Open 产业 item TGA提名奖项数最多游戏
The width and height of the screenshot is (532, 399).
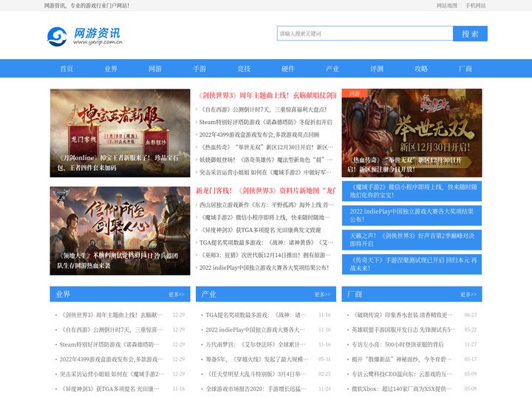click(256, 316)
